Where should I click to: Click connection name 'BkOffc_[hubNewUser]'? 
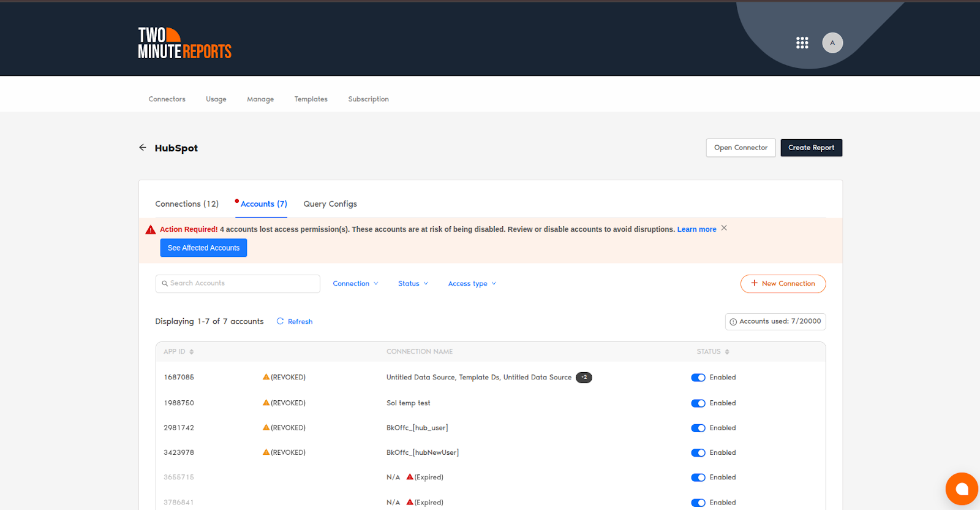[423, 452]
